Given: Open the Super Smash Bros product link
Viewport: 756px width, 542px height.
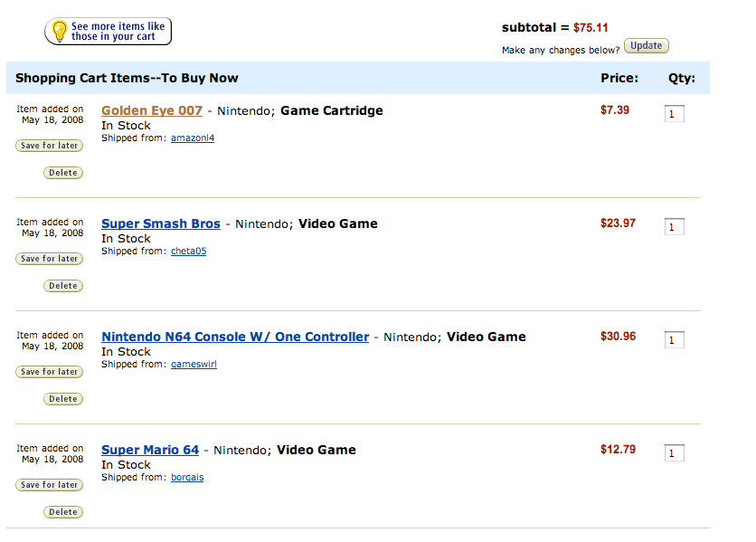Looking at the screenshot, I should tap(161, 223).
